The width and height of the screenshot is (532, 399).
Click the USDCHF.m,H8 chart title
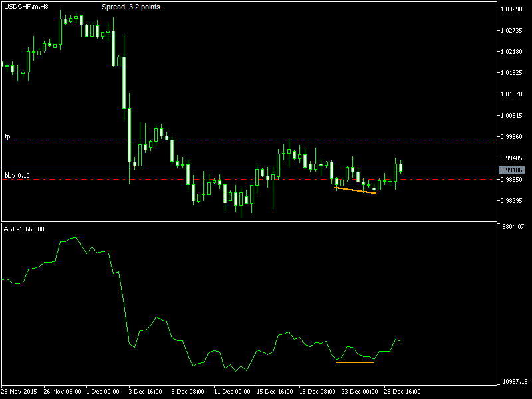coord(26,6)
